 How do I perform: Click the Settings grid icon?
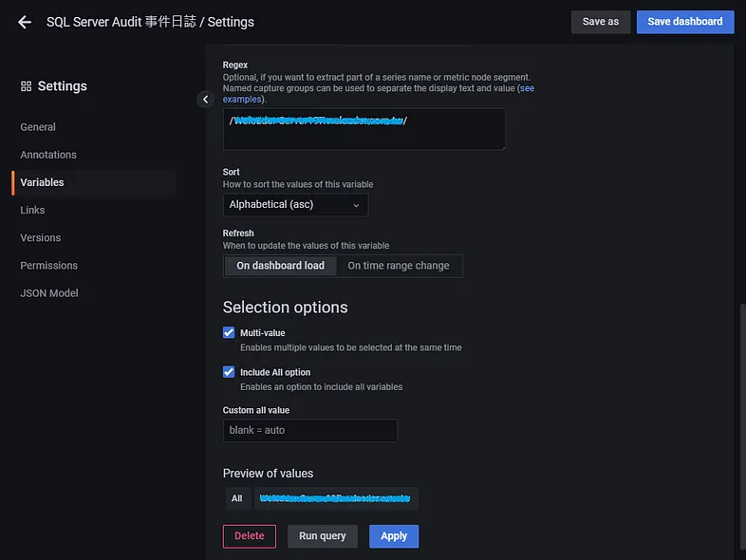click(x=26, y=86)
